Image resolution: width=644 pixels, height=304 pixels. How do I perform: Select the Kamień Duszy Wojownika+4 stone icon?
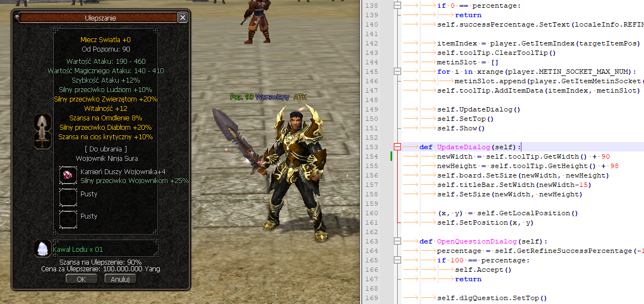(x=68, y=175)
